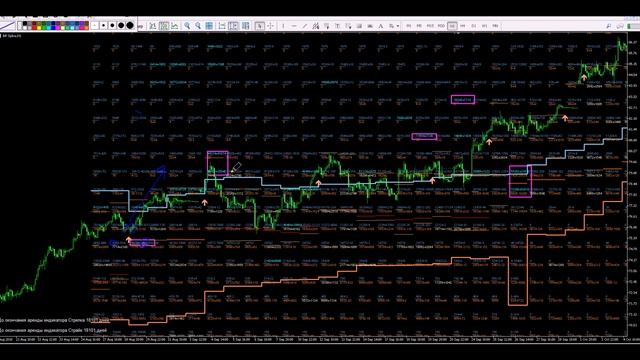Select the line drawing tool in the drawing palette
Viewport: 640px width, 360px height.
(8, 26)
